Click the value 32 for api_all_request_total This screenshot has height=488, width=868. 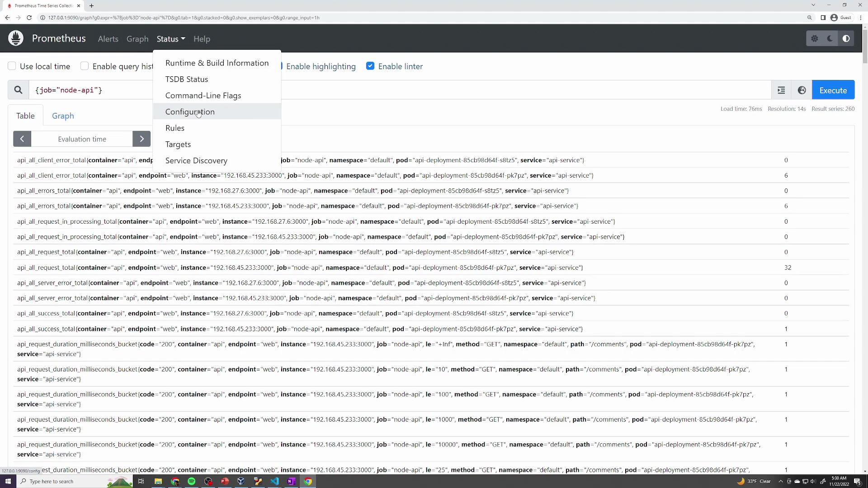point(788,267)
